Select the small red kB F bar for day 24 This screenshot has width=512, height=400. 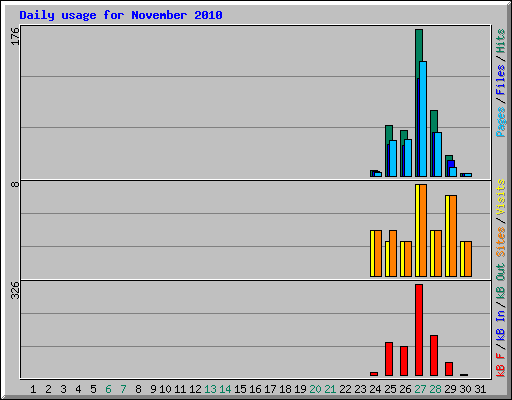374,374
